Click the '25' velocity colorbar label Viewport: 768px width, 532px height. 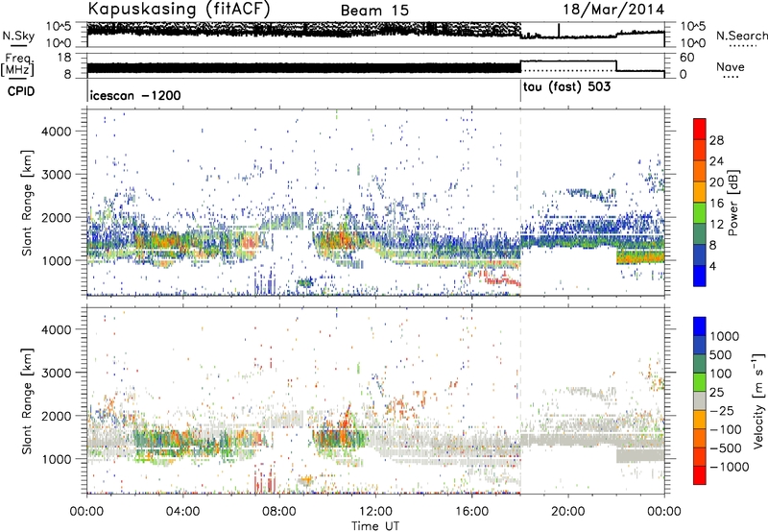point(716,393)
